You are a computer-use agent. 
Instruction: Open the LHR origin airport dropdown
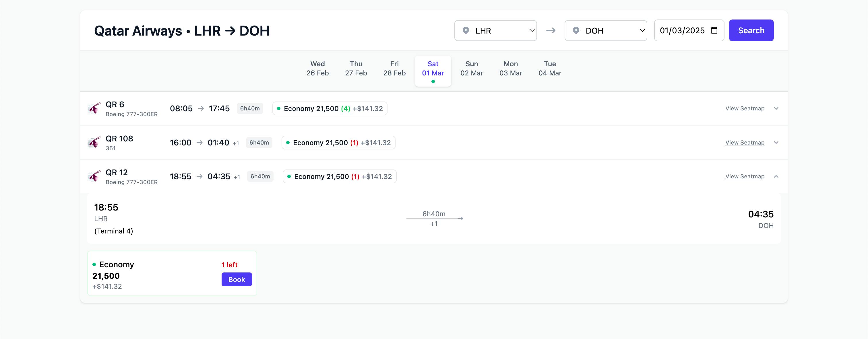tap(495, 31)
